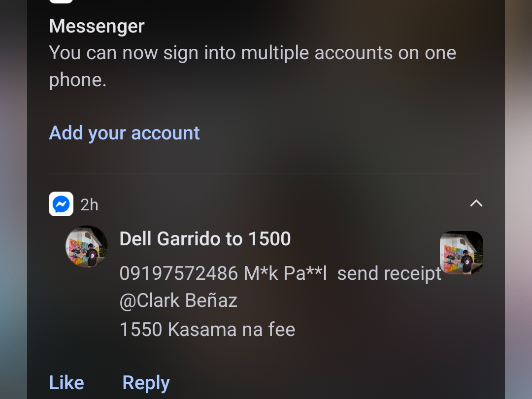Tap the Add your account link

point(124,133)
